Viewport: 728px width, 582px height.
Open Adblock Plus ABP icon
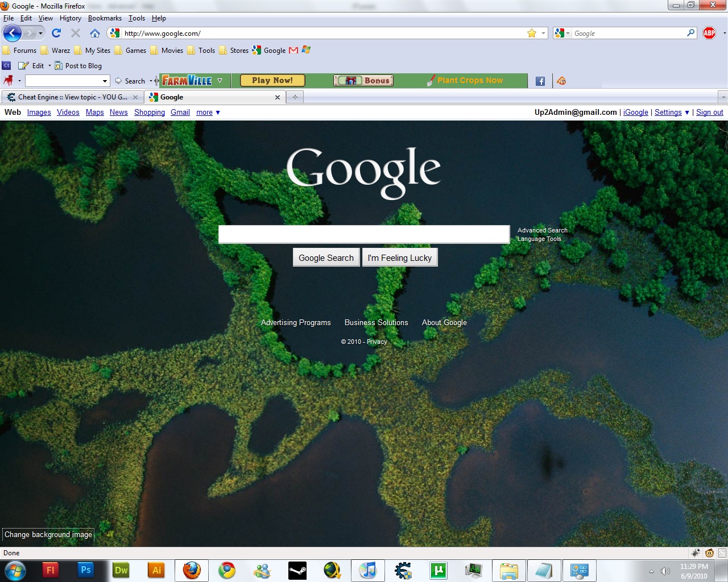click(709, 33)
